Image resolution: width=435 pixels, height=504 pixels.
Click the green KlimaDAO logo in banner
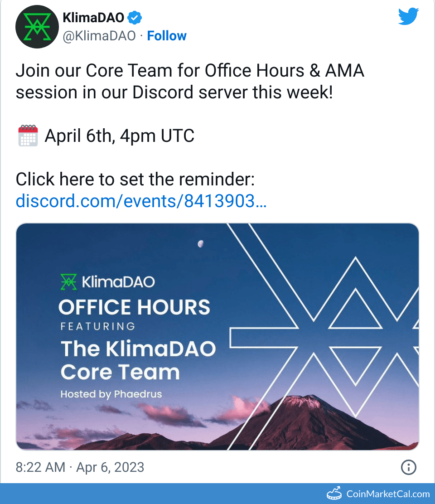tap(69, 281)
